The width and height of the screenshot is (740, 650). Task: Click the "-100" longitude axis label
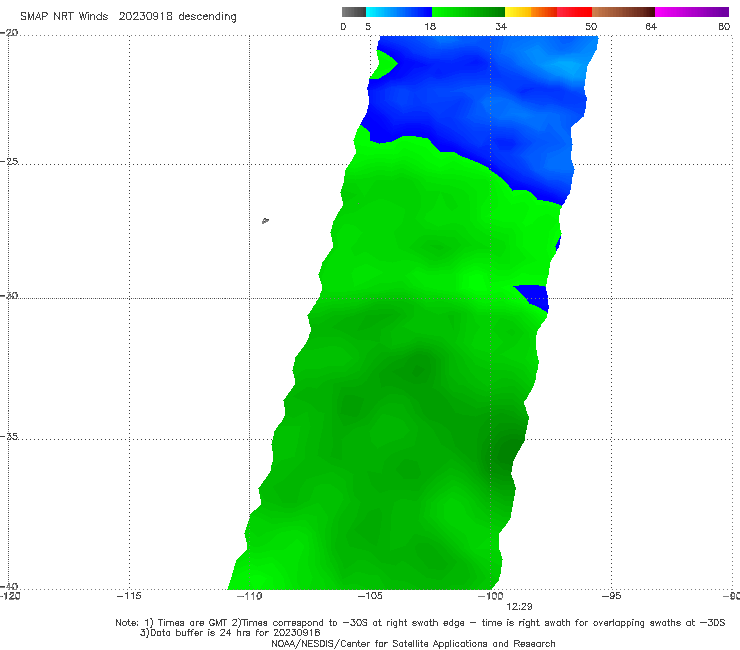[x=490, y=596]
